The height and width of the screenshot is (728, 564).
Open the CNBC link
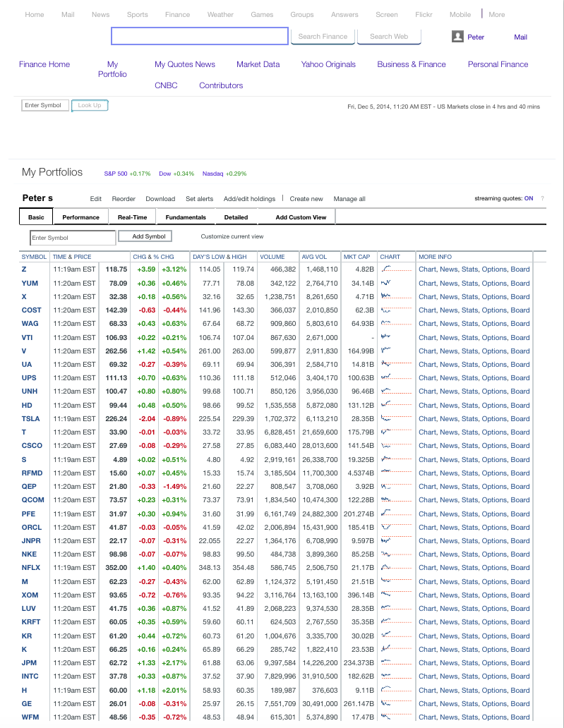[167, 85]
